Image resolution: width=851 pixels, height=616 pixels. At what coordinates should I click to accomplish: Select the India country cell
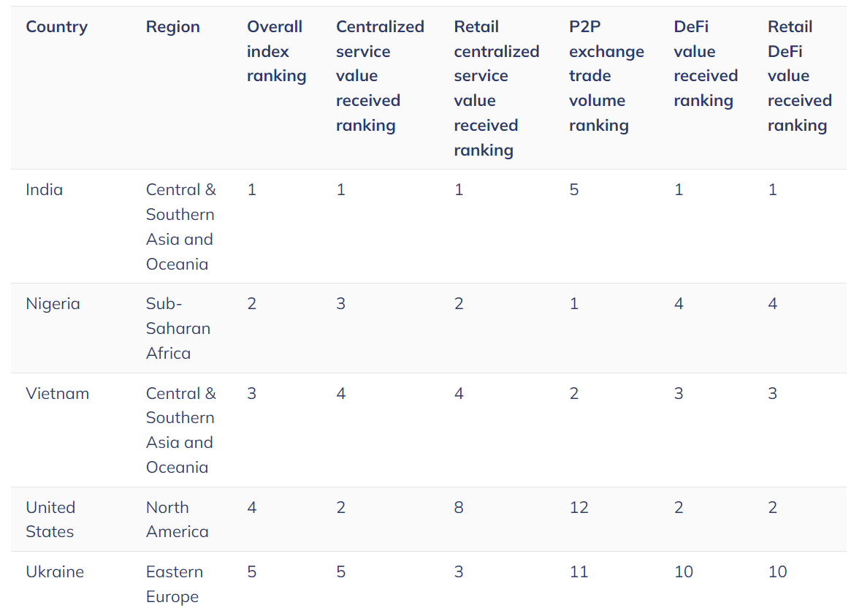click(x=44, y=190)
